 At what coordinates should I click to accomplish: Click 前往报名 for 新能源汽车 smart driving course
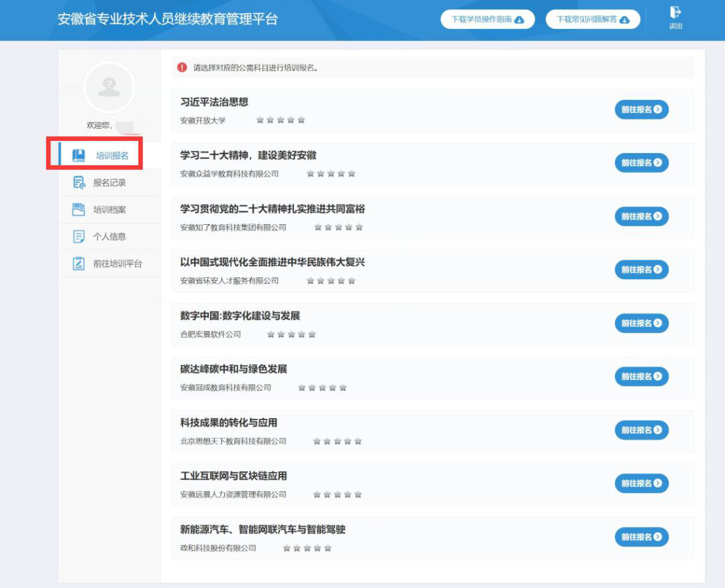coord(641,537)
